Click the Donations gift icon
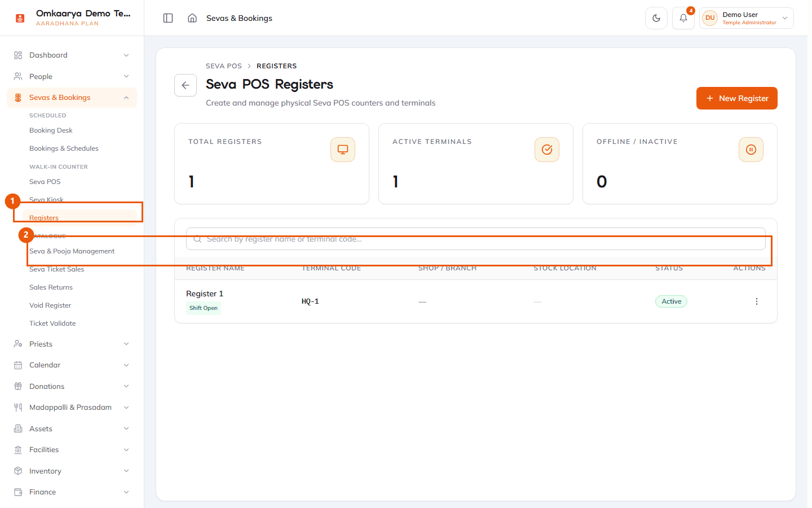Viewport: 812px width, 508px height. [x=18, y=386]
